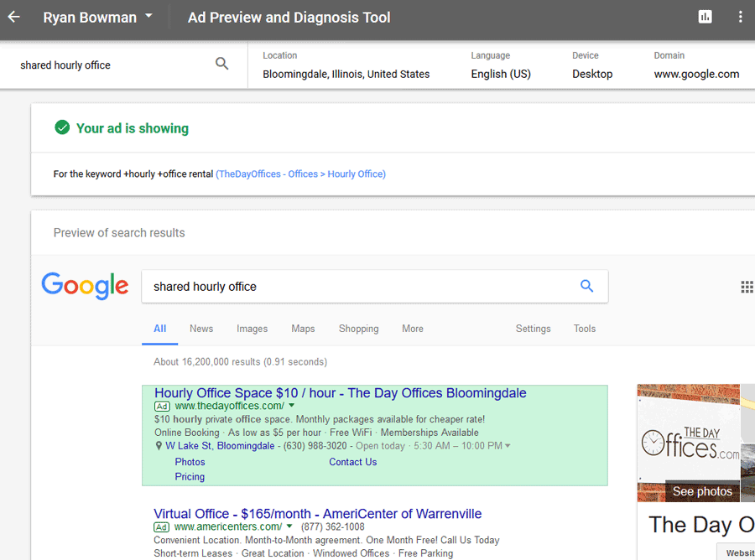Open search Settings
This screenshot has height=560, width=755.
(533, 329)
